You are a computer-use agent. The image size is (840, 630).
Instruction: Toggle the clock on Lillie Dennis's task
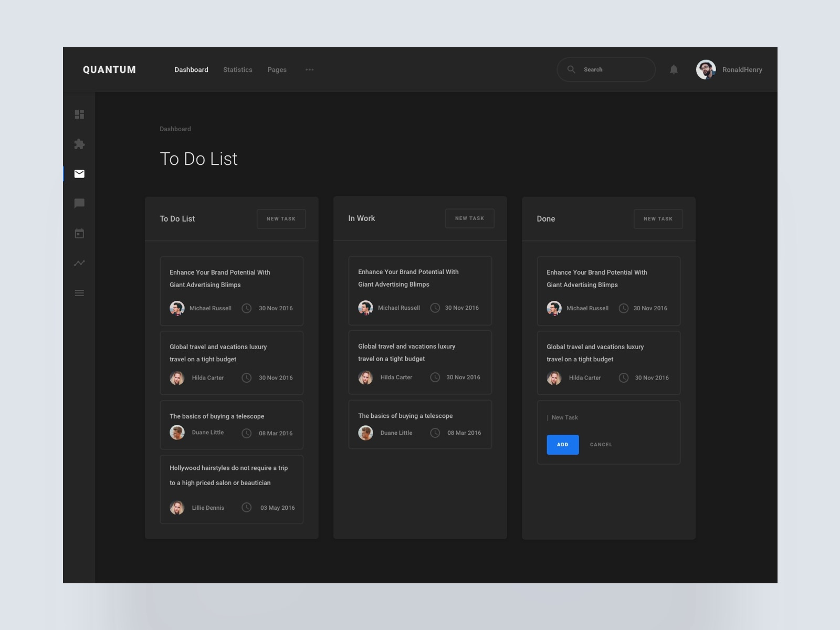tap(247, 508)
